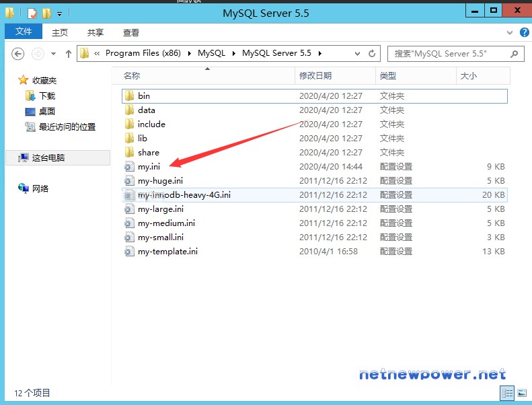Expand the address bar history dropdown
This screenshot has height=405, width=532.
point(357,54)
